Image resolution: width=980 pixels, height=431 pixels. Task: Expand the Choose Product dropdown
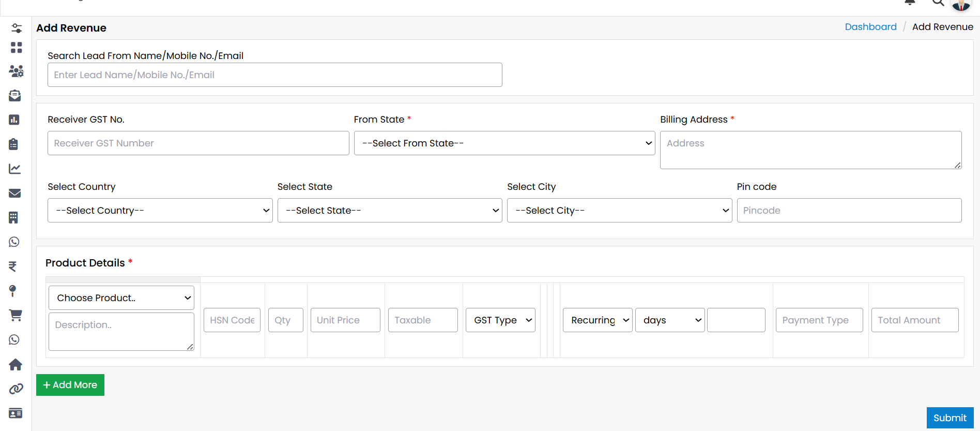click(121, 298)
